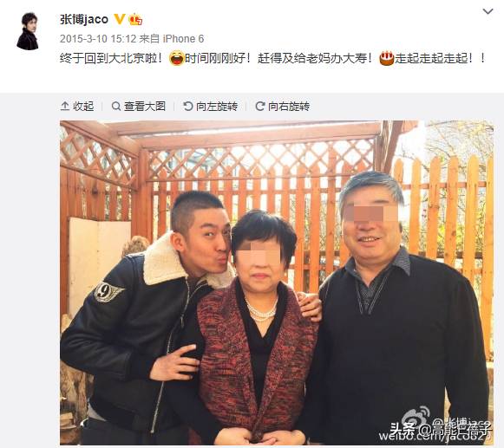The image size is (504, 448).
Task: Open the post options chevron menu
Action: [488, 11]
